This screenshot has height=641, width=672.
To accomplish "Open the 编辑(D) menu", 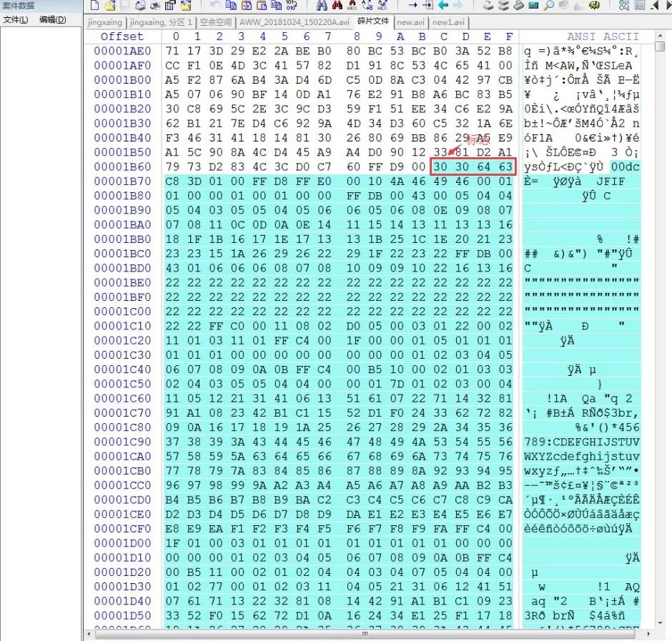I will (52, 20).
